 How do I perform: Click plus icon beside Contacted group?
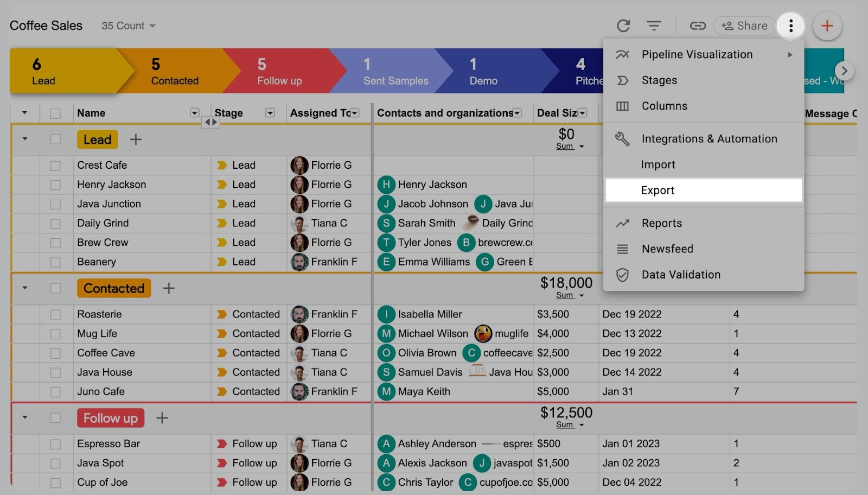[x=169, y=288]
